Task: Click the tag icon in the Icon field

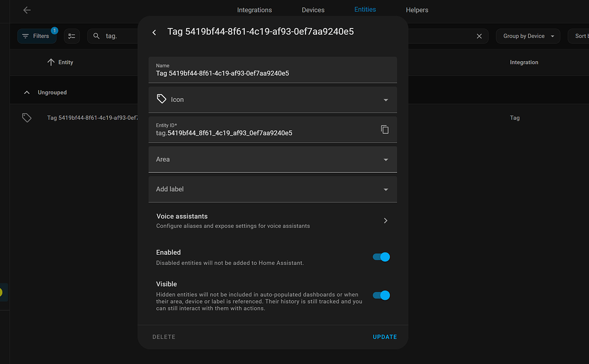Action: tap(161, 99)
